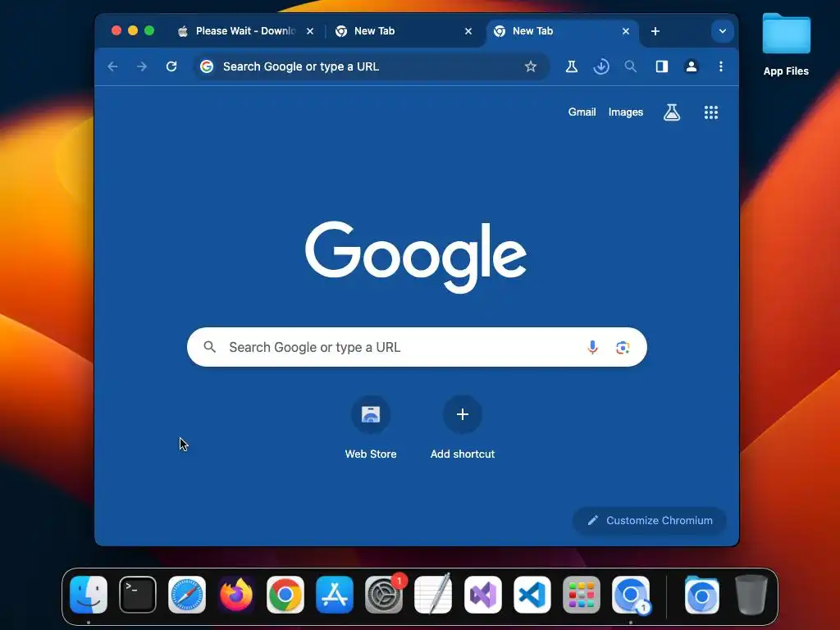Expand the tab search dropdown chevron
This screenshot has height=630, width=840.
pyautogui.click(x=722, y=31)
